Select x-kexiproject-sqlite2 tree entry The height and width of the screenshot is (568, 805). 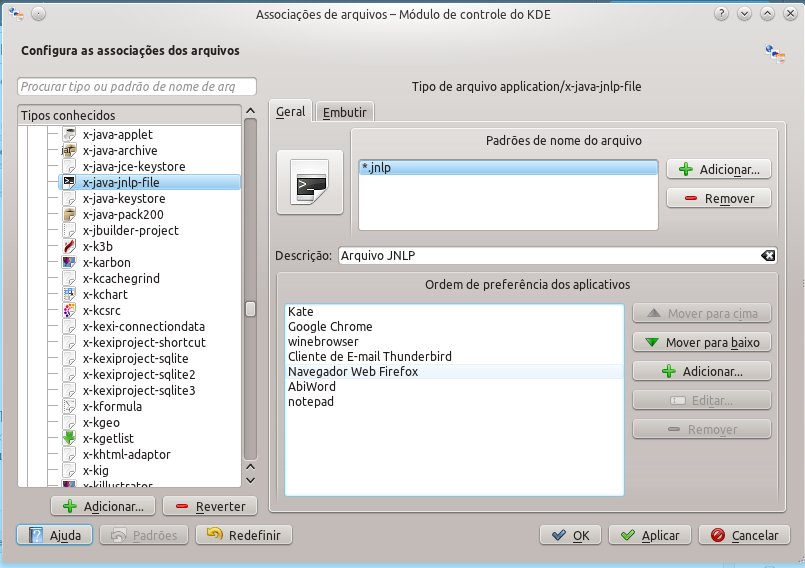[139, 374]
